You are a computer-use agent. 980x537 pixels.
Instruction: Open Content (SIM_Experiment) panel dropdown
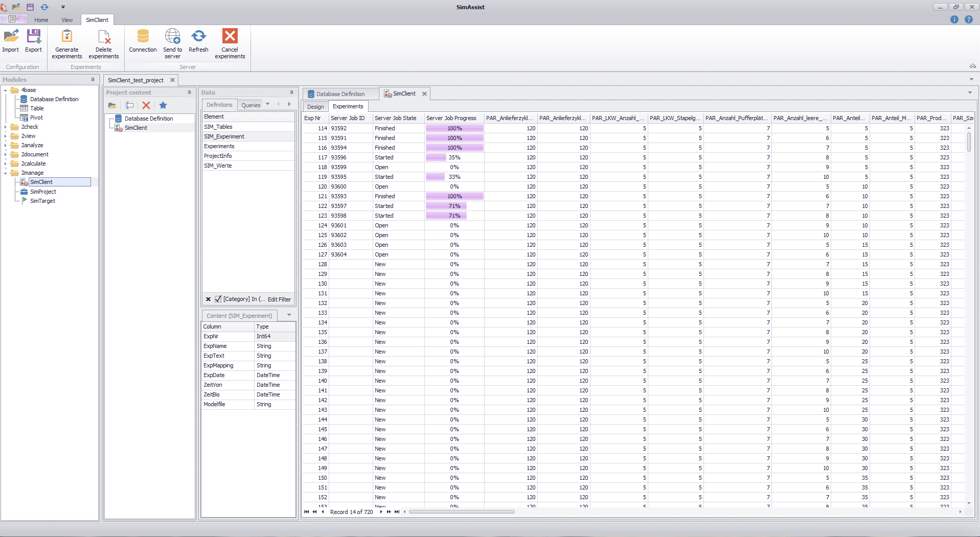(x=289, y=315)
